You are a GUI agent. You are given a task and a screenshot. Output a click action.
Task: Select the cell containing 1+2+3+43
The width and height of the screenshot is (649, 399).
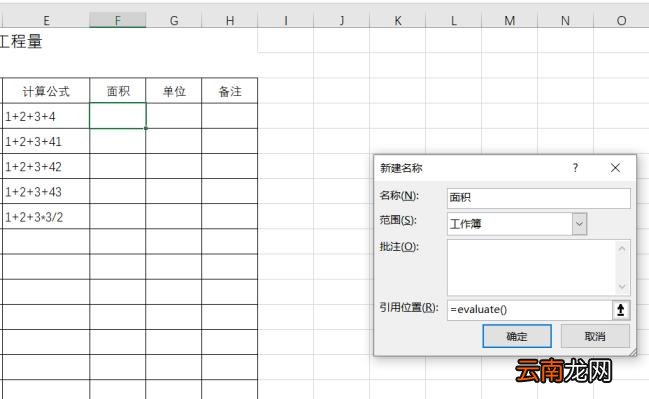[x=46, y=191]
